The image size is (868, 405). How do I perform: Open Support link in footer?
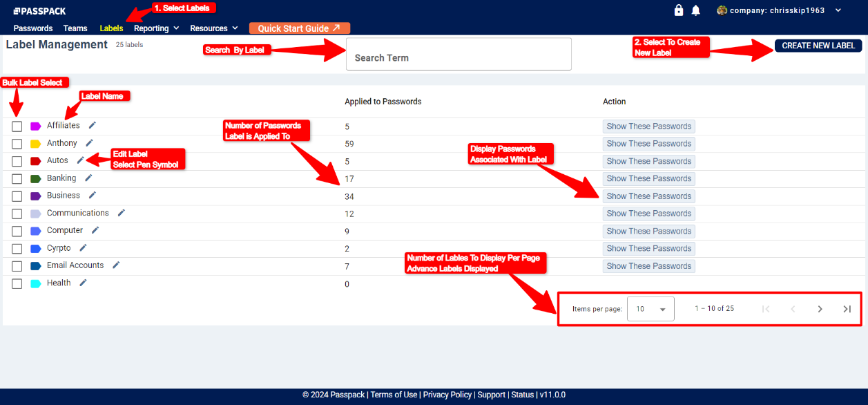(x=492, y=395)
